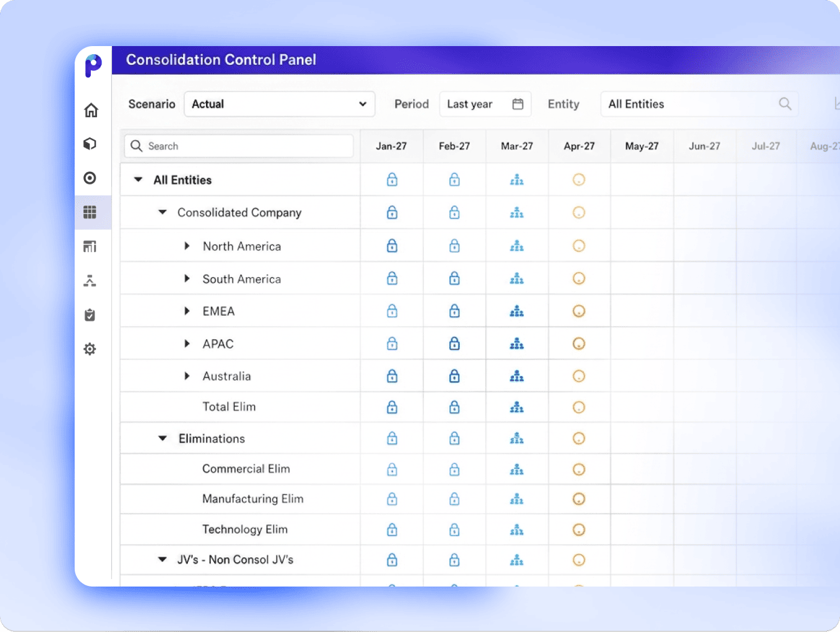
Task: Click lock icon for APAC Feb-27
Action: coord(455,344)
